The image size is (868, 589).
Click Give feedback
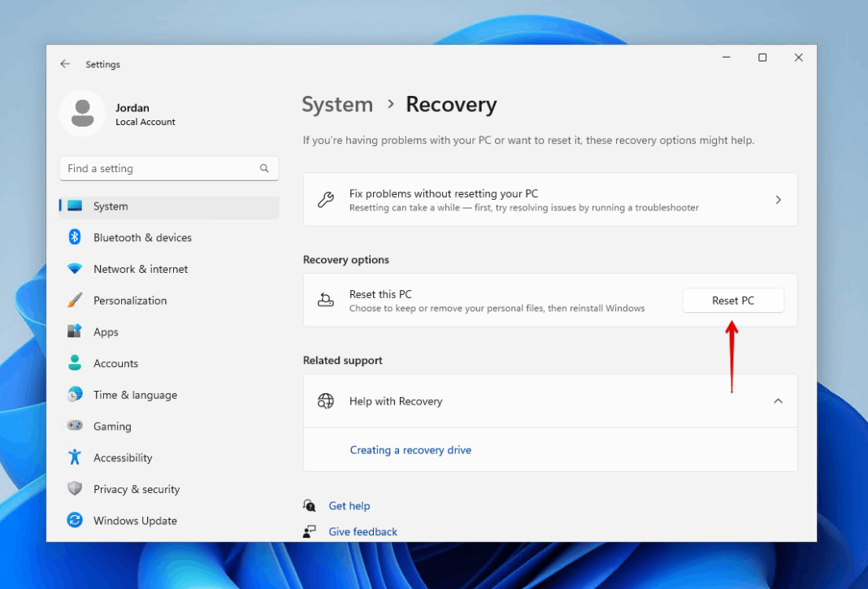[x=362, y=531]
